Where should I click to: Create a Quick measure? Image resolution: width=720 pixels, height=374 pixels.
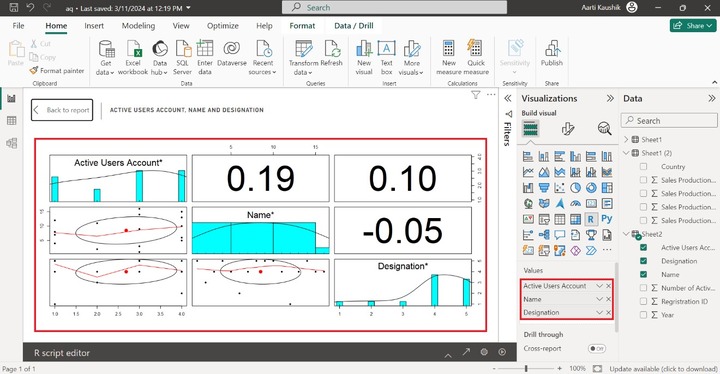476,57
